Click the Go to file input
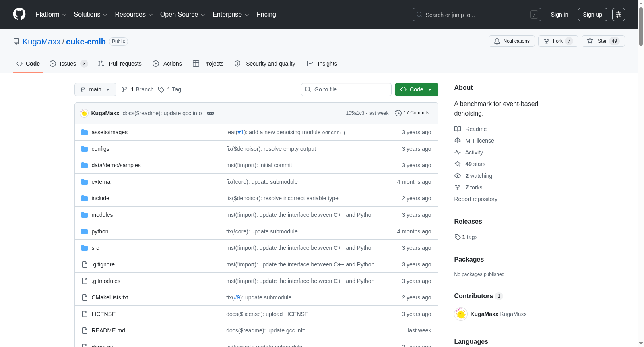This screenshot has height=347, width=644. [x=346, y=89]
